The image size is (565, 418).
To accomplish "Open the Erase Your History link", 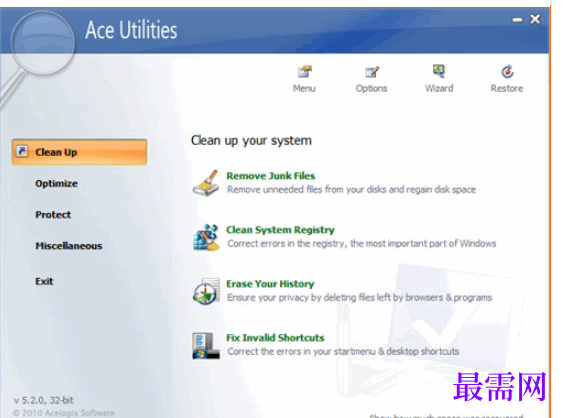I will (270, 284).
